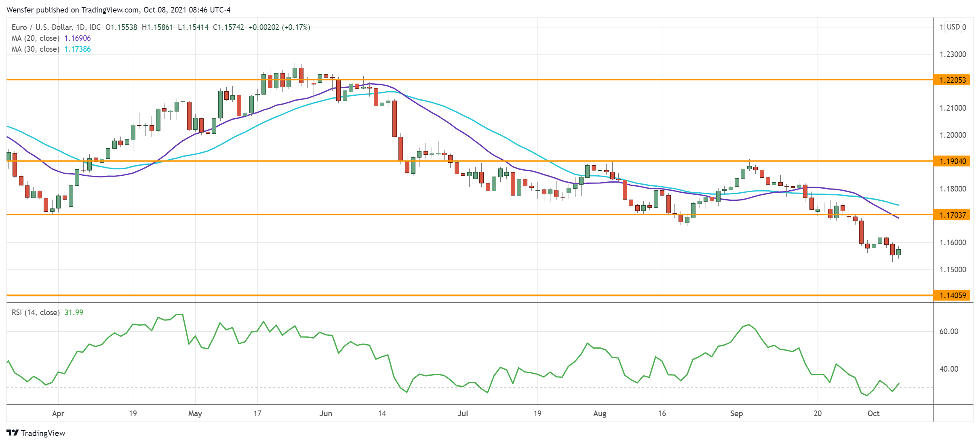
Task: Open the USD currency selector
Action: coord(953,27)
